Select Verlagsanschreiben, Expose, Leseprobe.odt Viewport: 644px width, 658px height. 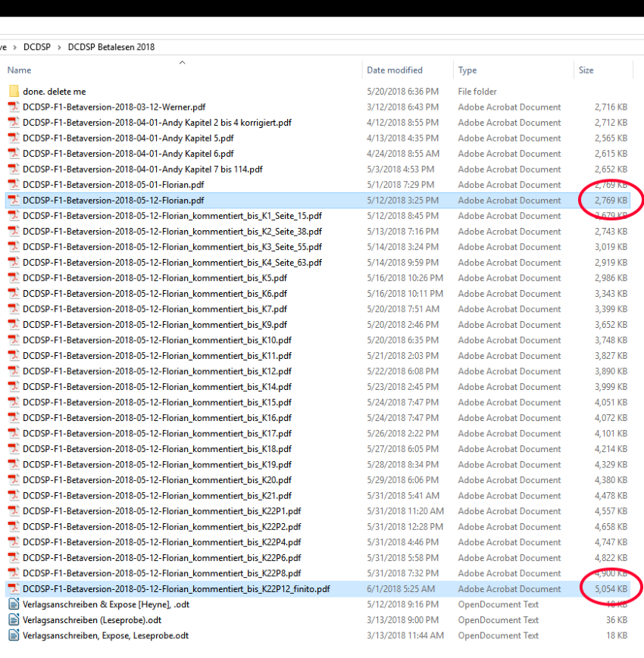[105, 635]
